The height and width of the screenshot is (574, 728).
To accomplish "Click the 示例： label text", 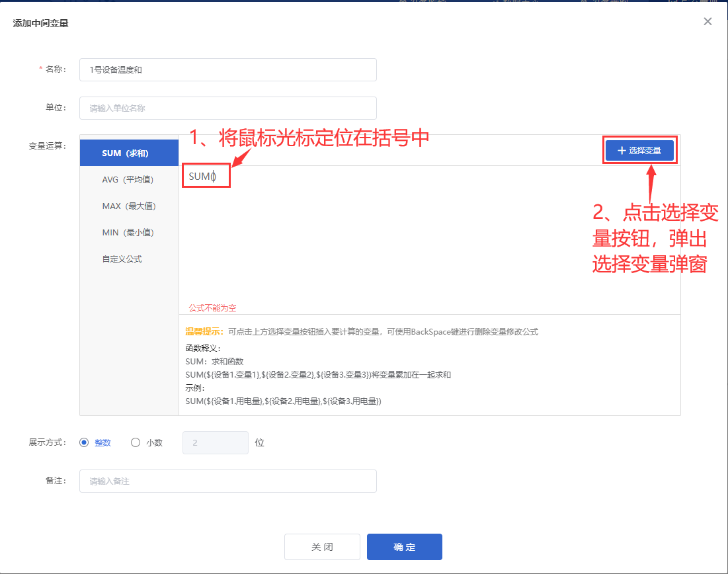I will click(x=194, y=388).
